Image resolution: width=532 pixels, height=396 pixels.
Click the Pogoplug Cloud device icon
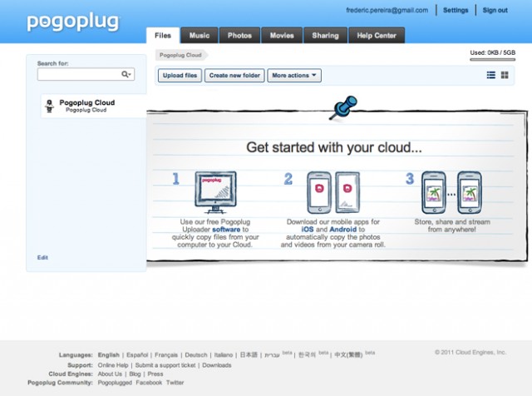(x=50, y=106)
